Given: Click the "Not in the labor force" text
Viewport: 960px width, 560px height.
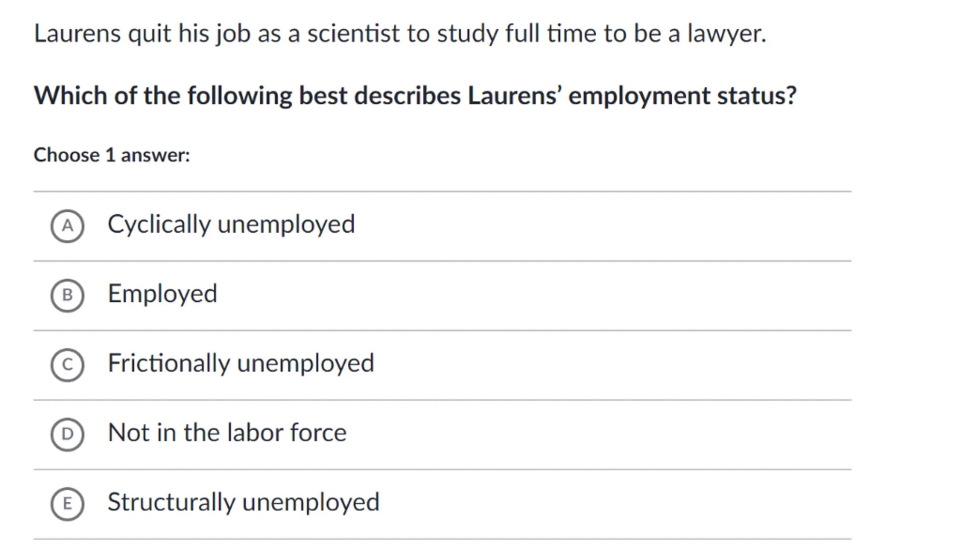Looking at the screenshot, I should (x=227, y=433).
